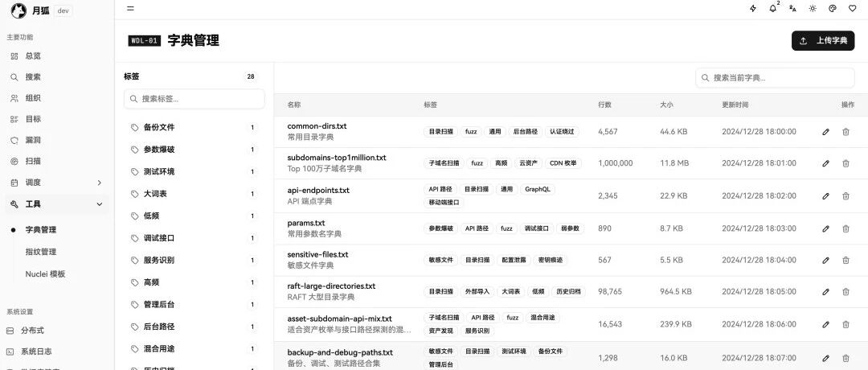The width and height of the screenshot is (868, 370).
Task: Go to 目标 page
Action: [56, 119]
